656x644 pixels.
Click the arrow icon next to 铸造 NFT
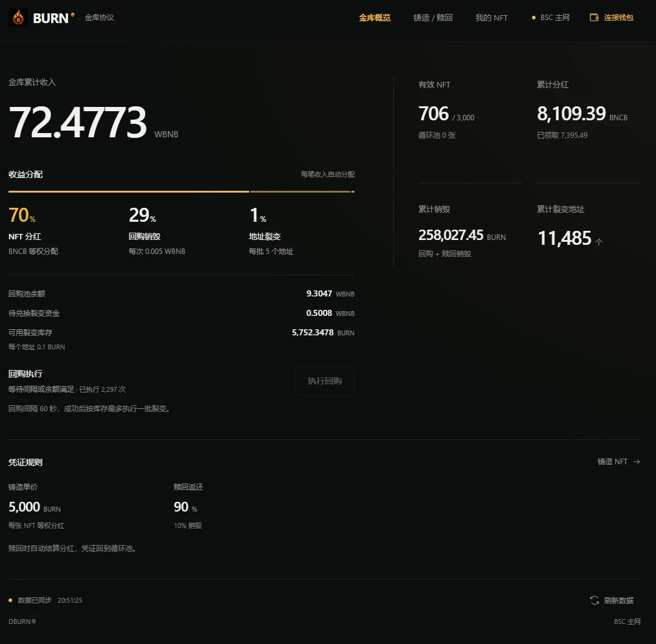click(637, 462)
